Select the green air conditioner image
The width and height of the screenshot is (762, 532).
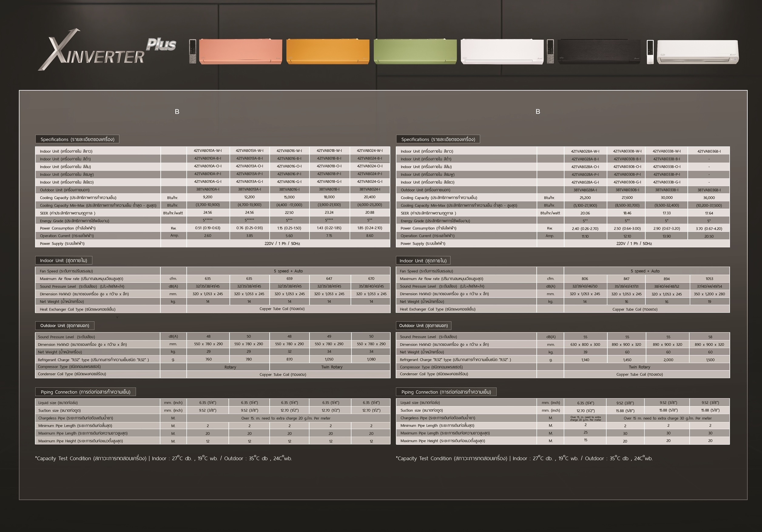pyautogui.click(x=415, y=52)
